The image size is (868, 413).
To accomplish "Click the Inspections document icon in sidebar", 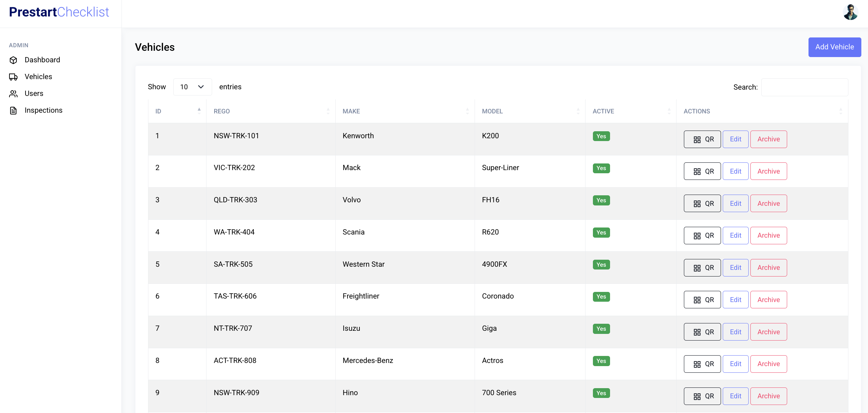I will pyautogui.click(x=13, y=111).
